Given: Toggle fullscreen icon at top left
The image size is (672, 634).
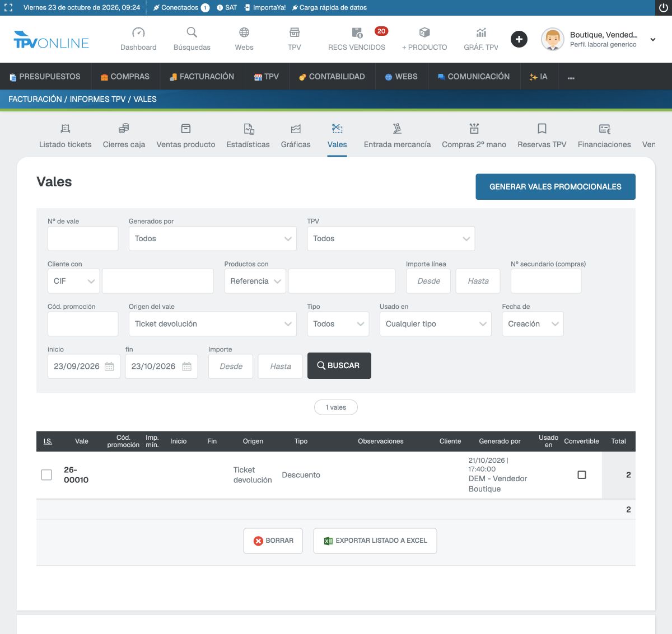Looking at the screenshot, I should (8, 8).
